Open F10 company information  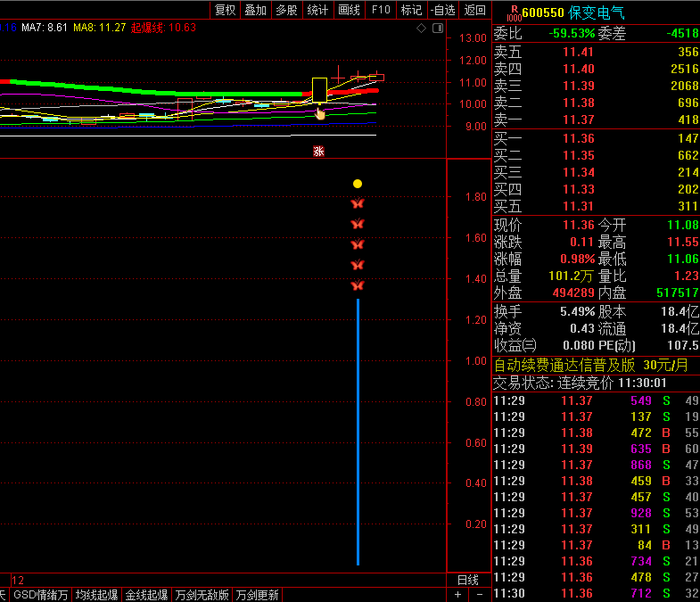tap(381, 10)
